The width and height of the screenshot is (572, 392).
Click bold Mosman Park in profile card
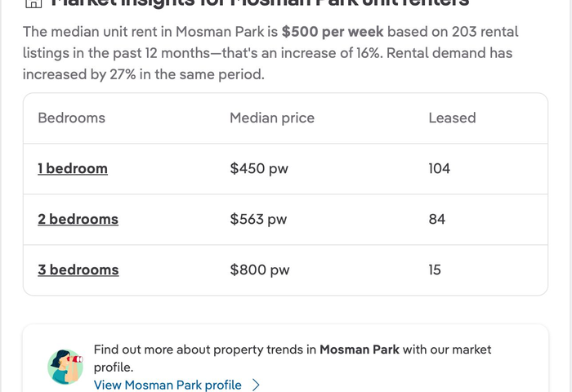pos(360,350)
